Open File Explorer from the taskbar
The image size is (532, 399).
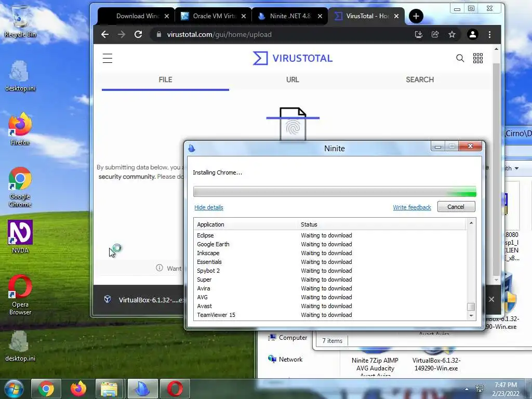[109, 389]
